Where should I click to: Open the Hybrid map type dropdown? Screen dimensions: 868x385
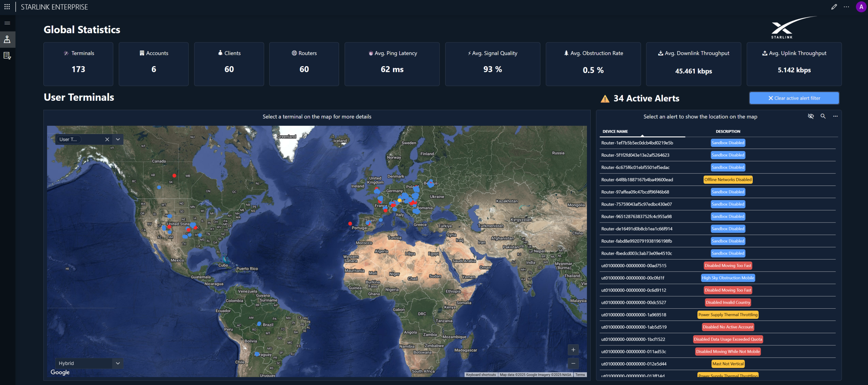[89, 363]
